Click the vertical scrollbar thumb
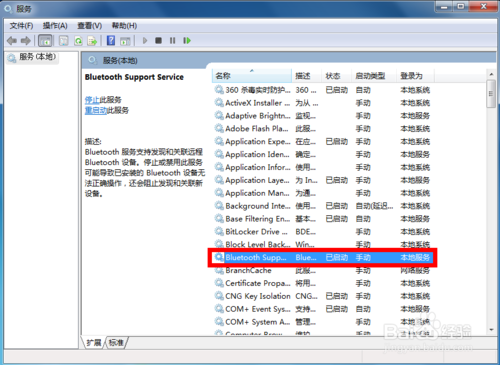This screenshot has width=500, height=365. (x=491, y=94)
